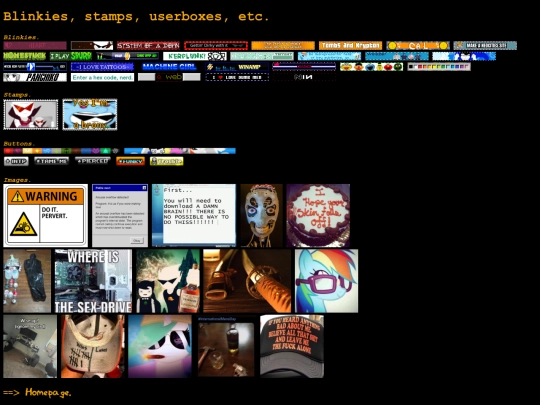
Task: Open the pony with sunglasses smoking image
Action: point(160,346)
